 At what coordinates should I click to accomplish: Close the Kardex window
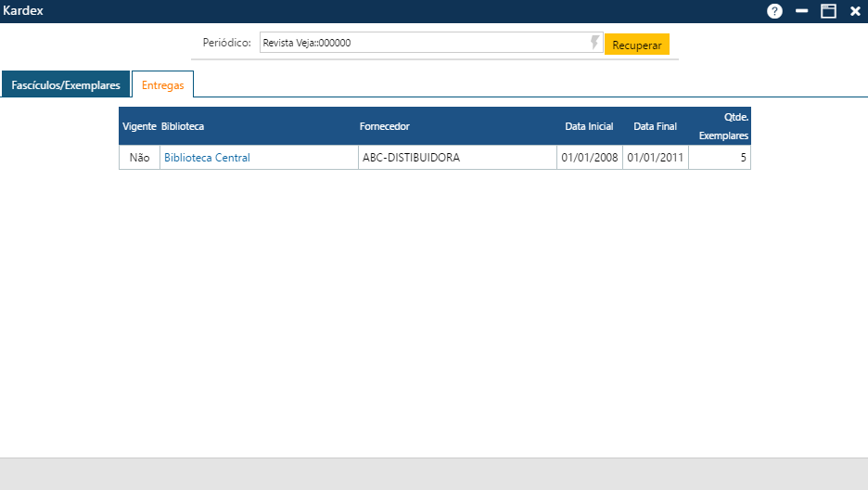(x=855, y=11)
